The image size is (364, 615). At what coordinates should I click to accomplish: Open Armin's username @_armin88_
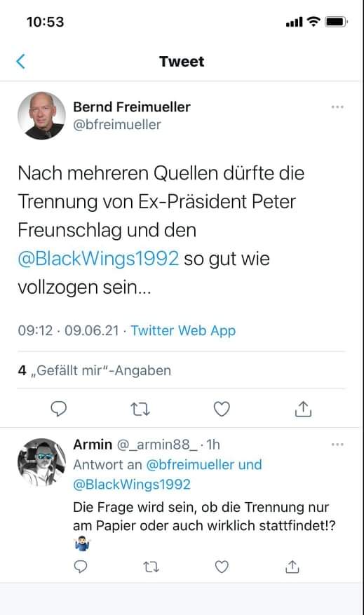pos(157,445)
